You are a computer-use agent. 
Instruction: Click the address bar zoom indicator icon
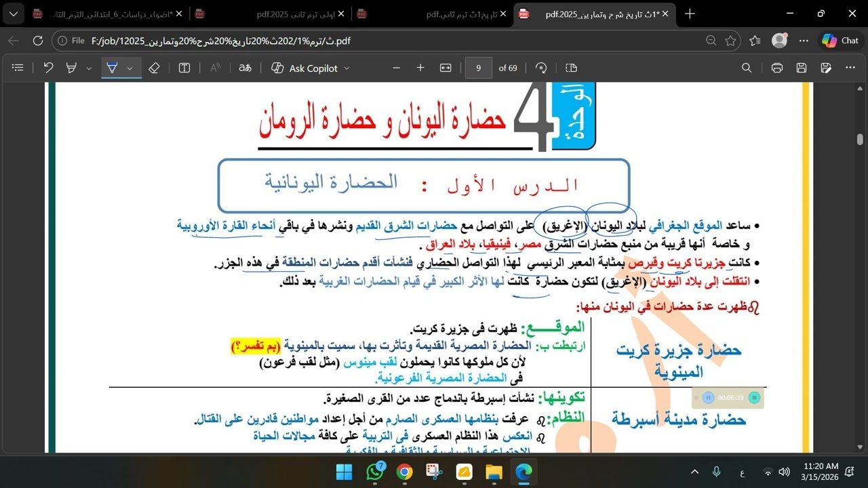pos(711,41)
